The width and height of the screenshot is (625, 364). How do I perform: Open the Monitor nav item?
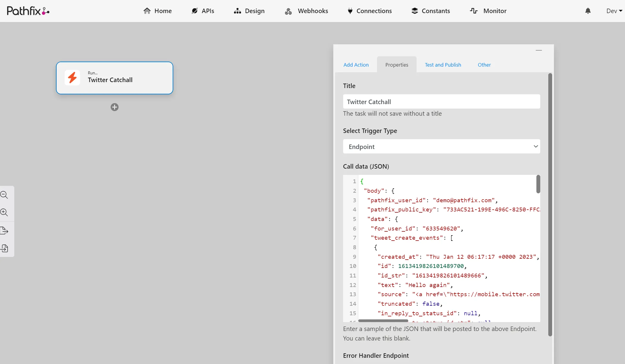pyautogui.click(x=488, y=11)
